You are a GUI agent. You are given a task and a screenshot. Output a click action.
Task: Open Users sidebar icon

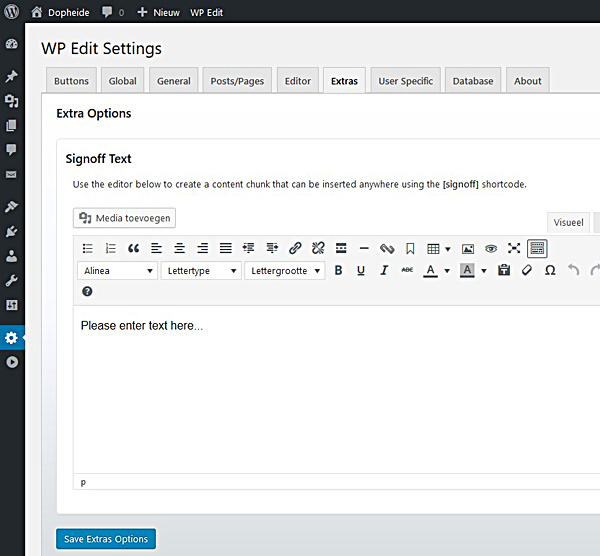pyautogui.click(x=11, y=256)
